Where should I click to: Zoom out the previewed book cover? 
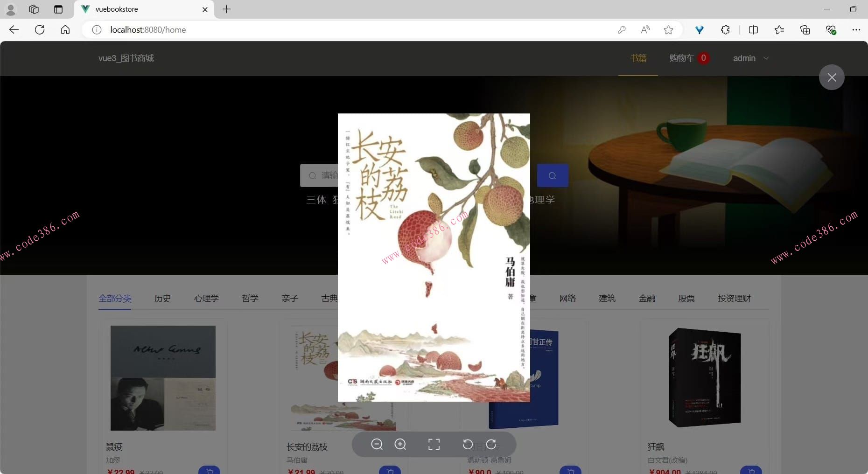pyautogui.click(x=377, y=444)
